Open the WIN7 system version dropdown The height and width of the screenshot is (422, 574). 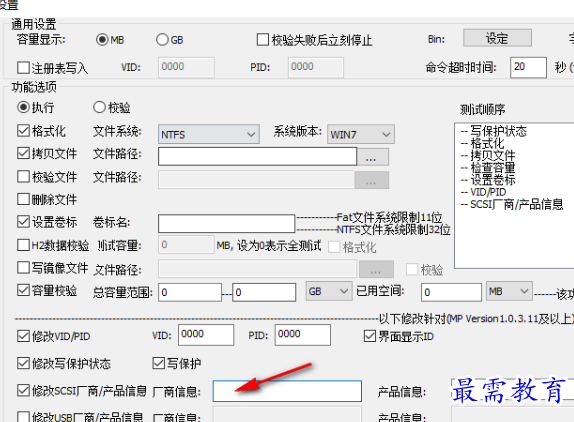(x=361, y=134)
